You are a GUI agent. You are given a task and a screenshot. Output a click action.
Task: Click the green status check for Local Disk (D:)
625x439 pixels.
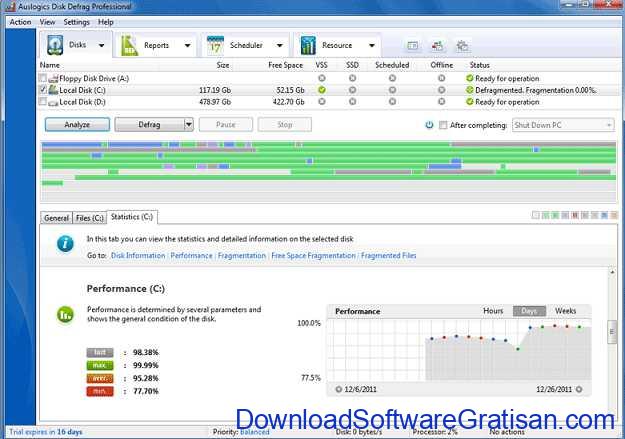[470, 102]
